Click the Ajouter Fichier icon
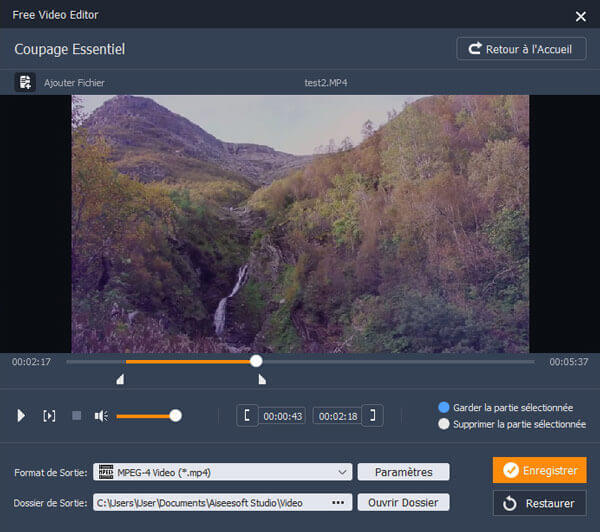The height and width of the screenshot is (532, 600). (25, 82)
